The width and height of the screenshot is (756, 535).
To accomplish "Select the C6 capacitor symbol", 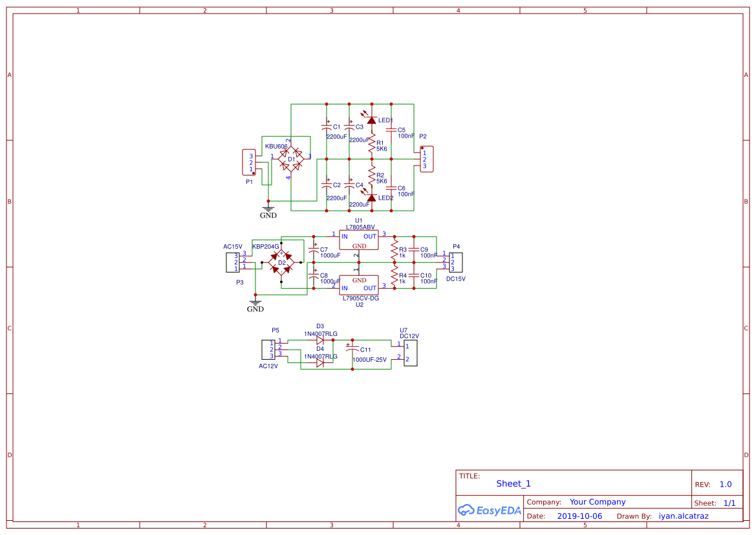I will coord(391,188).
